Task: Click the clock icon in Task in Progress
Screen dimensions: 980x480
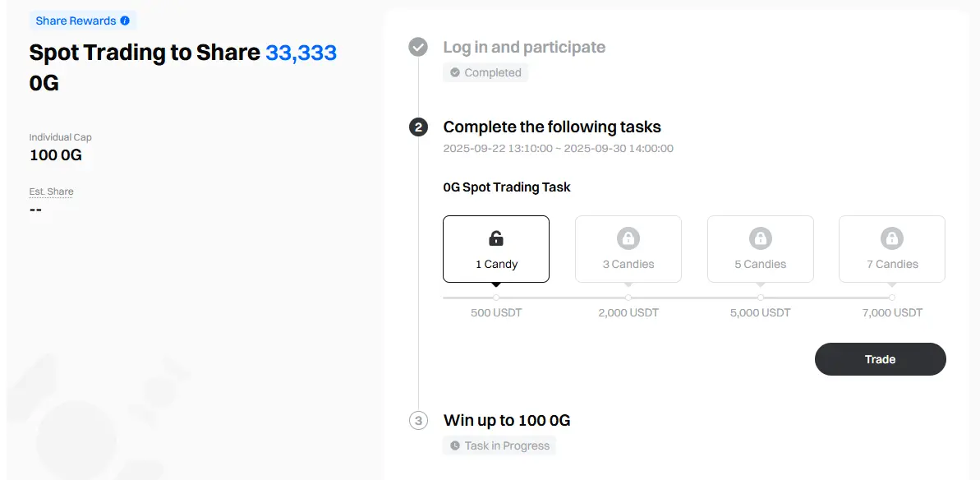Action: (455, 445)
